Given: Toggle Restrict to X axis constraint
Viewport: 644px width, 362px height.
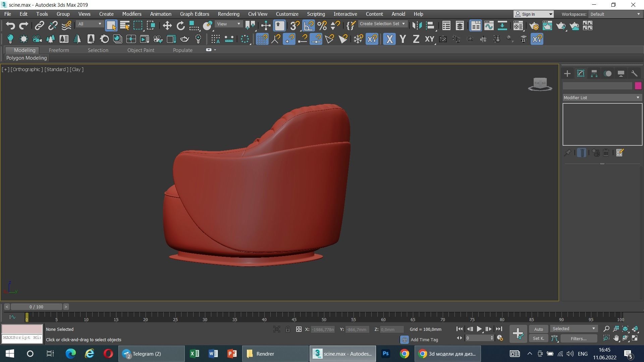Looking at the screenshot, I should pos(389,39).
